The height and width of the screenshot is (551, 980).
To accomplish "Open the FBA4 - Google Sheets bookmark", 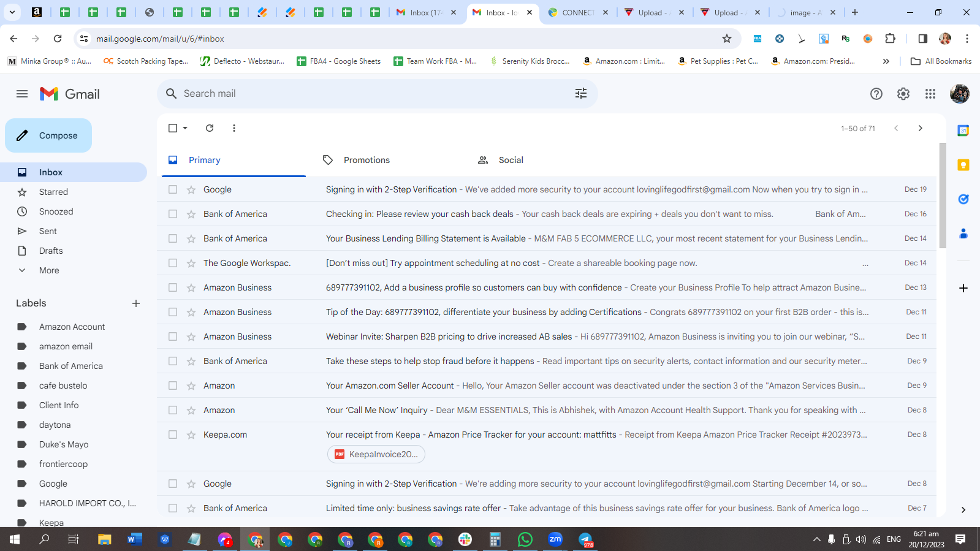I will coord(338,61).
